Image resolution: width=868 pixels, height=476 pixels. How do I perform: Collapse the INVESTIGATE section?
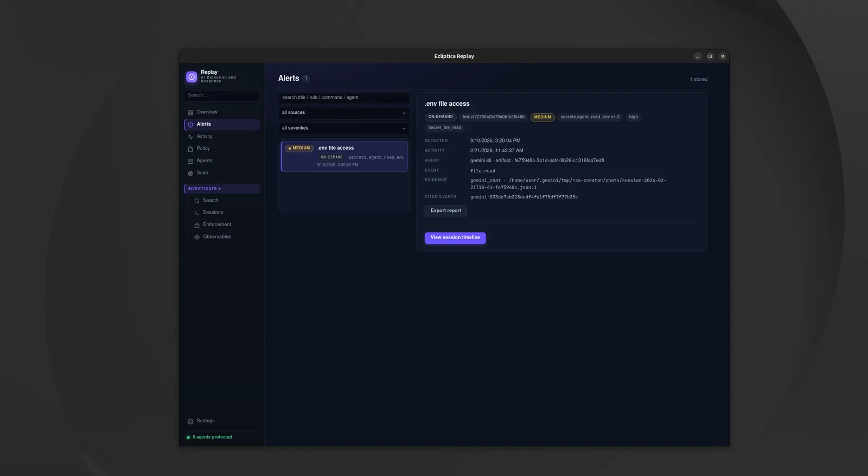(222, 189)
